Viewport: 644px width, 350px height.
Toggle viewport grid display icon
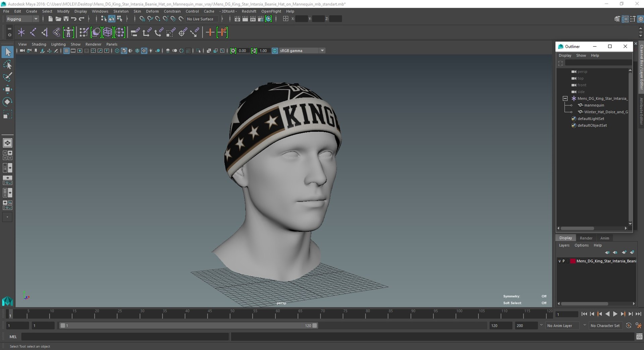pos(66,51)
